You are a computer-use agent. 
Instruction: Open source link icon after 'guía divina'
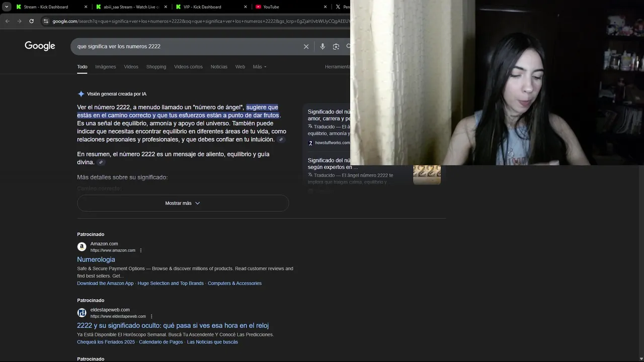pyautogui.click(x=101, y=162)
